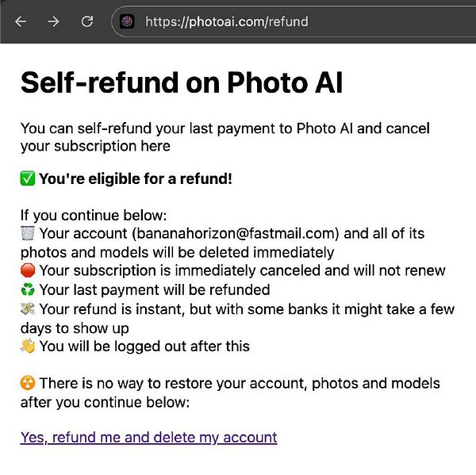Image resolution: width=476 pixels, height=475 pixels.
Task: Click the trash can icon beside account deletion
Action: click(28, 233)
